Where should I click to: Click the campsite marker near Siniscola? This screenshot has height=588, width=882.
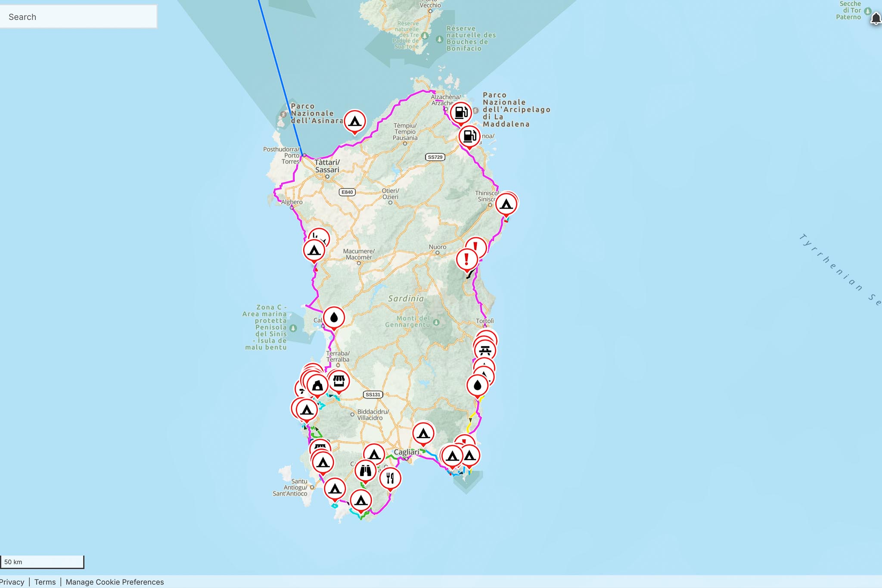coord(506,204)
